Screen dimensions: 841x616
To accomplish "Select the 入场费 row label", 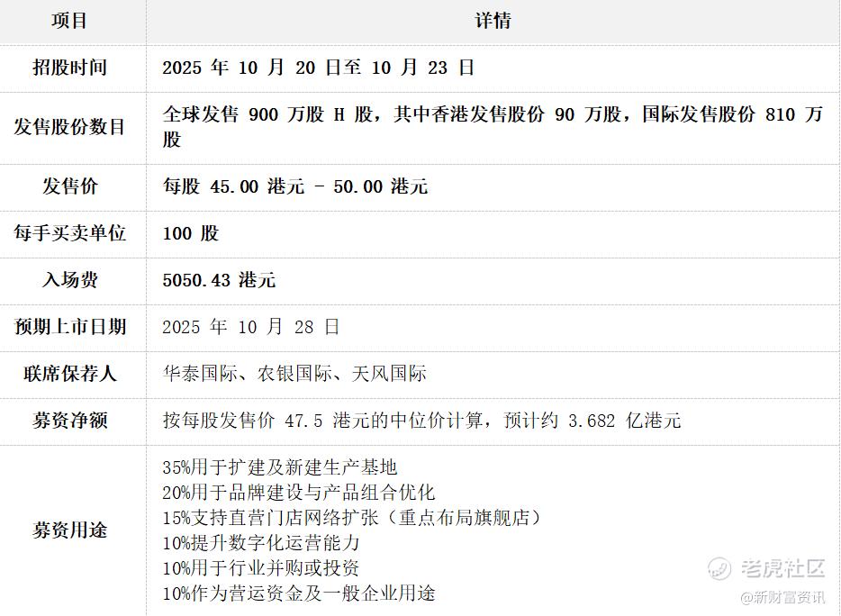I will pyautogui.click(x=69, y=280).
